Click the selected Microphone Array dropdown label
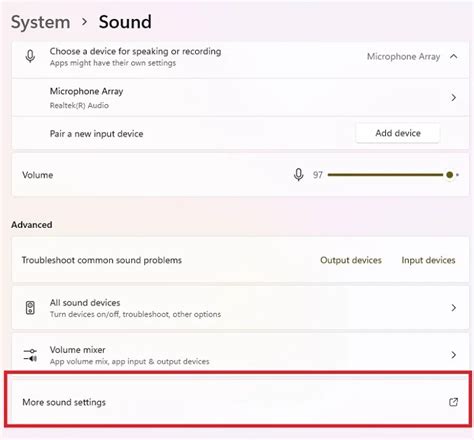 [x=403, y=57]
